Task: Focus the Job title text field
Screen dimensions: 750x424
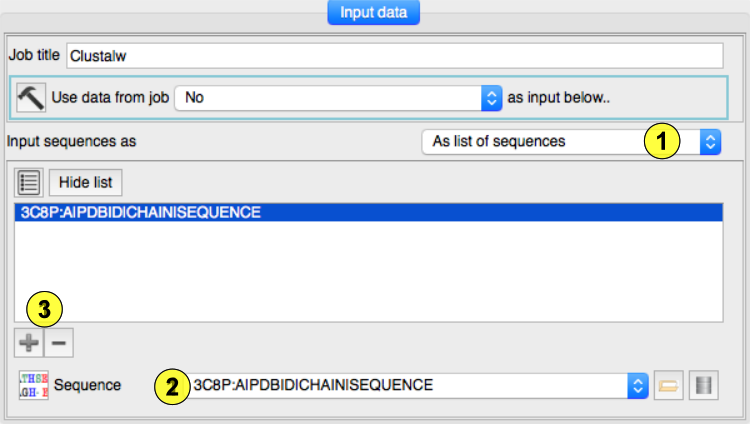Action: [394, 56]
